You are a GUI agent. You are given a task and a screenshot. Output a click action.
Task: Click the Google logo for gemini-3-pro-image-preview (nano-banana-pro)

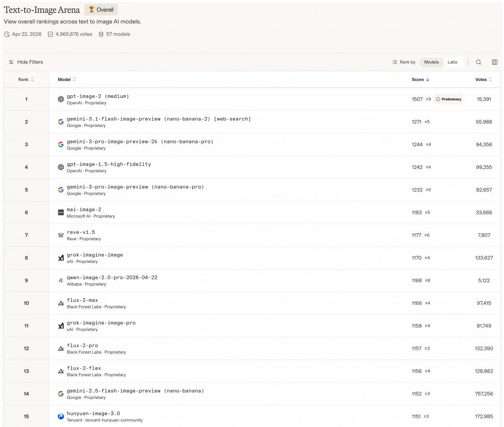(x=61, y=190)
